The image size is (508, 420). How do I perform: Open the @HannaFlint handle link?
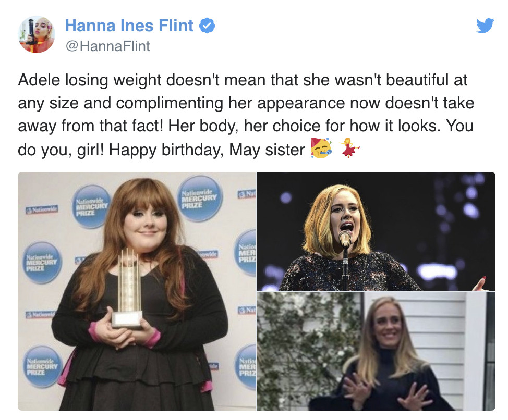pos(107,46)
